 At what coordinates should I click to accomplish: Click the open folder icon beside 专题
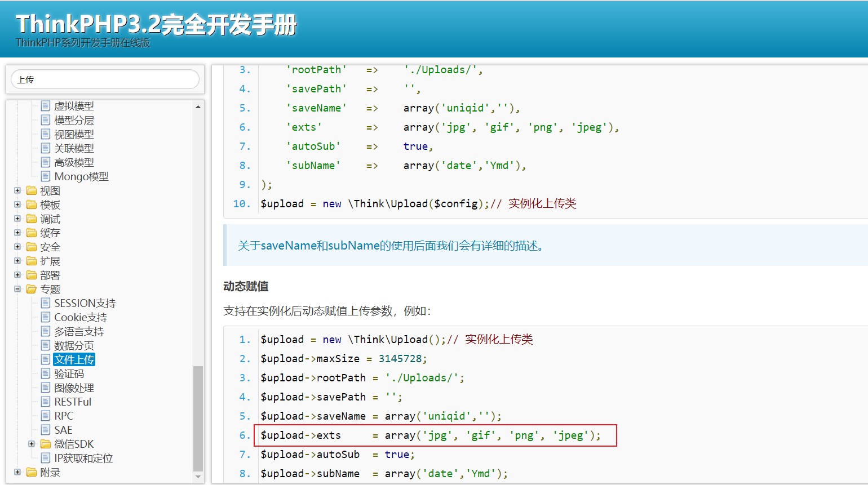coord(32,289)
